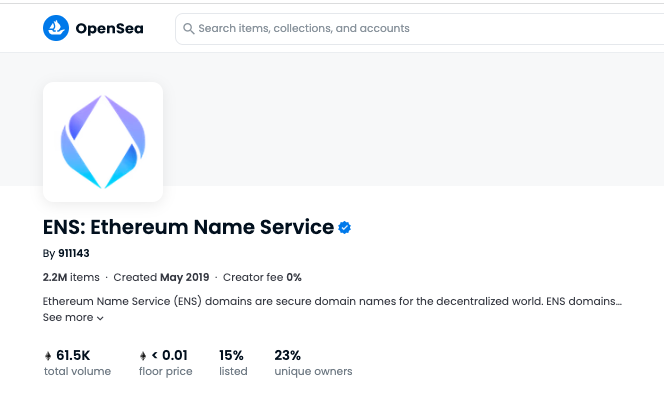
Task: Open the ENS collection logo image
Action: (103, 142)
